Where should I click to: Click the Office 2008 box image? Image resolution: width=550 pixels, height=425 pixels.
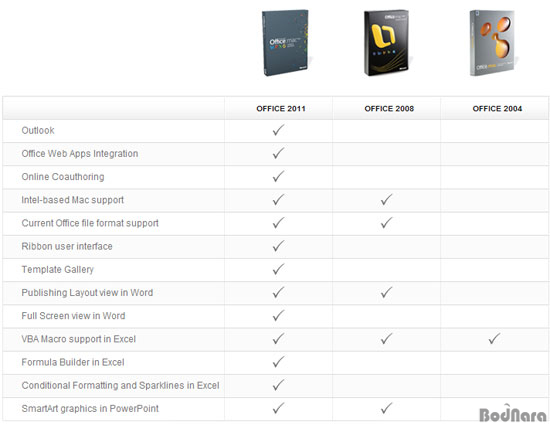click(388, 42)
